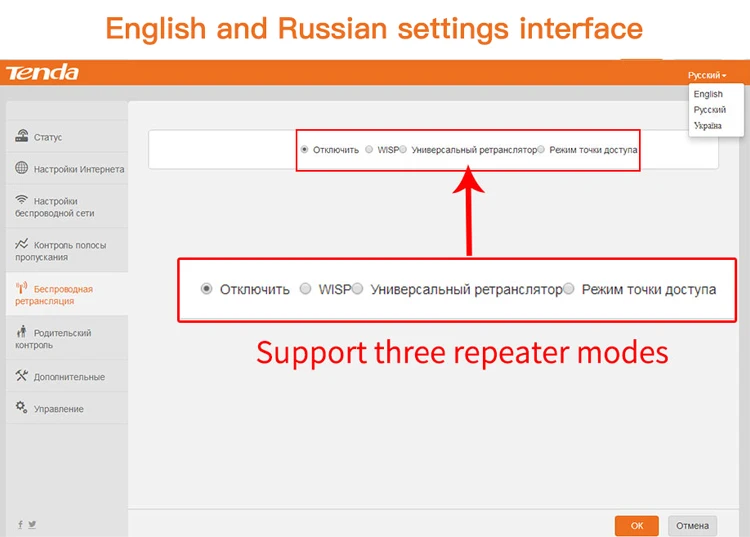Select the graph icon for Контроль полосы пропускания
Image resolution: width=750 pixels, height=537 pixels.
click(x=22, y=244)
